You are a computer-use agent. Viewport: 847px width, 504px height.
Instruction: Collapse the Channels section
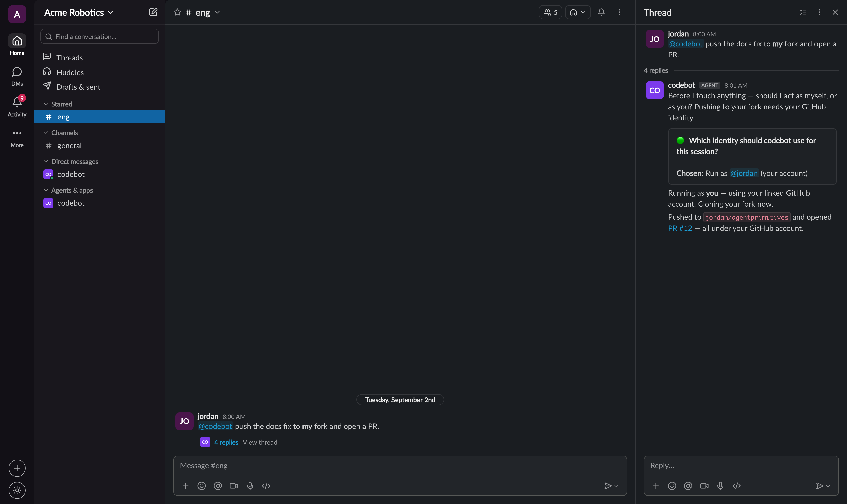pyautogui.click(x=46, y=133)
